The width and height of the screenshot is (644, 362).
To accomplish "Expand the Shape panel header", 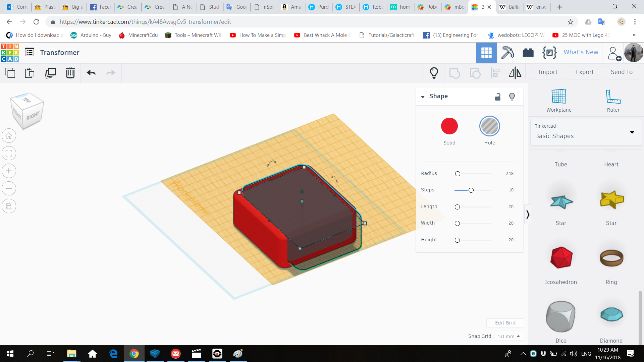I will 422,96.
